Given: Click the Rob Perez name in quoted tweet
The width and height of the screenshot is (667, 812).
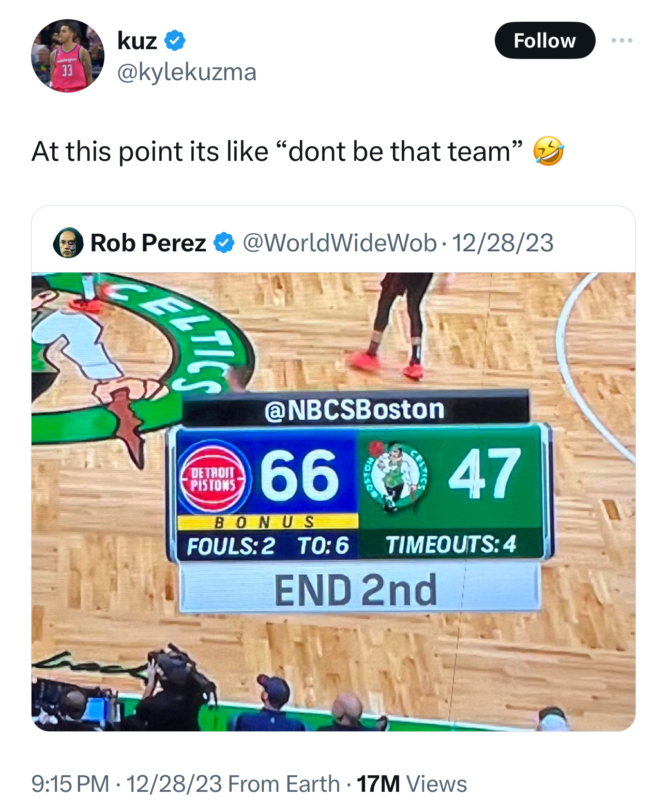Looking at the screenshot, I should click(x=148, y=243).
